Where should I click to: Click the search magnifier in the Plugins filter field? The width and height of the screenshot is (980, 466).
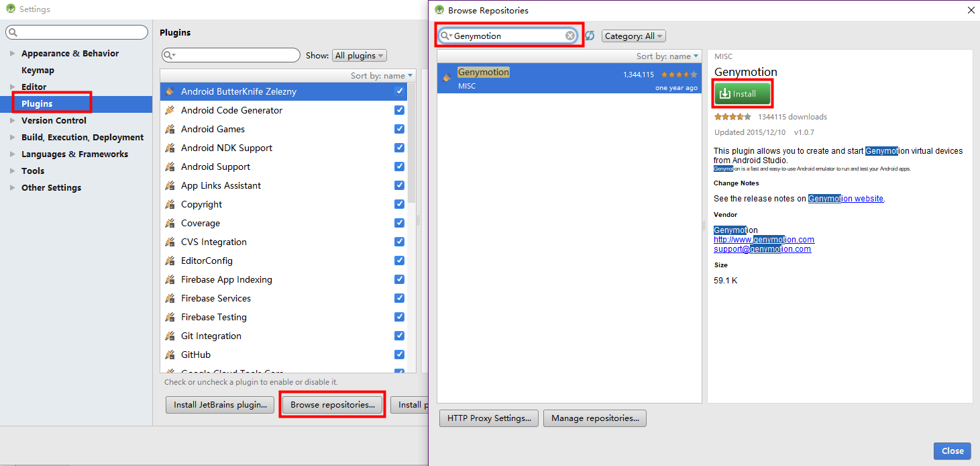point(169,55)
